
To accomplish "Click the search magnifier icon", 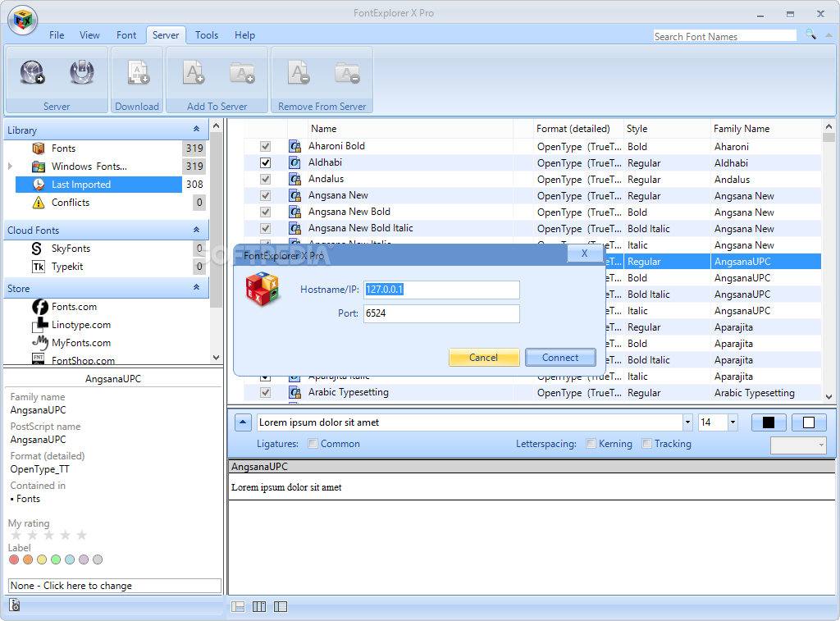I will tap(811, 34).
